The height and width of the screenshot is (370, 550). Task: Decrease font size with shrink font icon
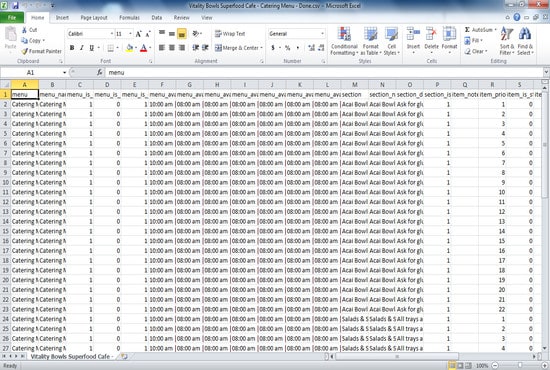[x=148, y=34]
